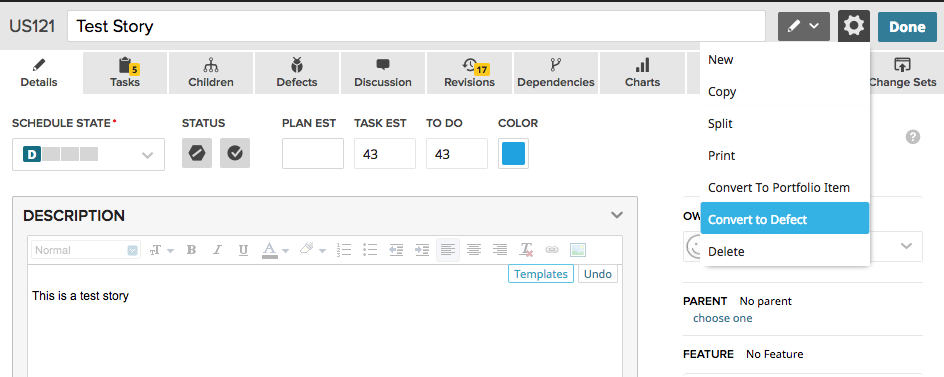Click the font size icon

155,250
